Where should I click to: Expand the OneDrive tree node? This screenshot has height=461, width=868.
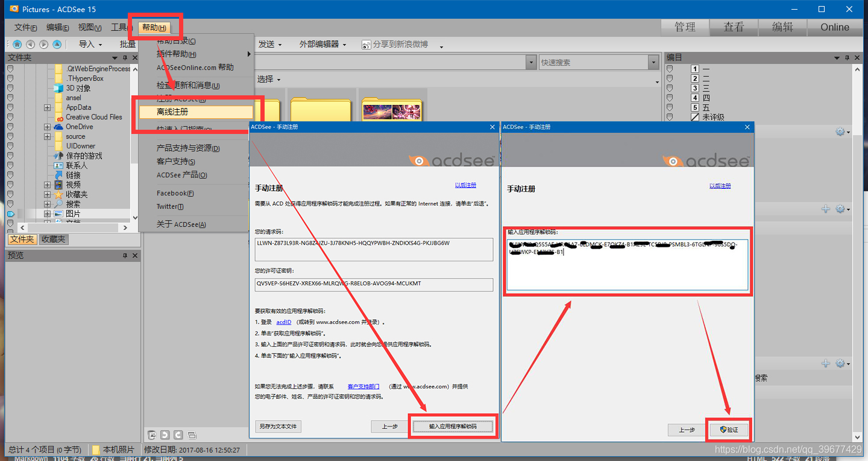click(47, 127)
